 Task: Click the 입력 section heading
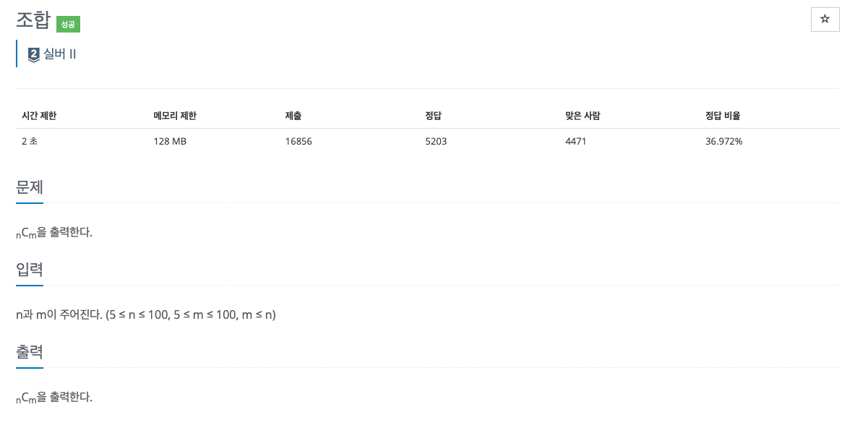click(x=30, y=270)
